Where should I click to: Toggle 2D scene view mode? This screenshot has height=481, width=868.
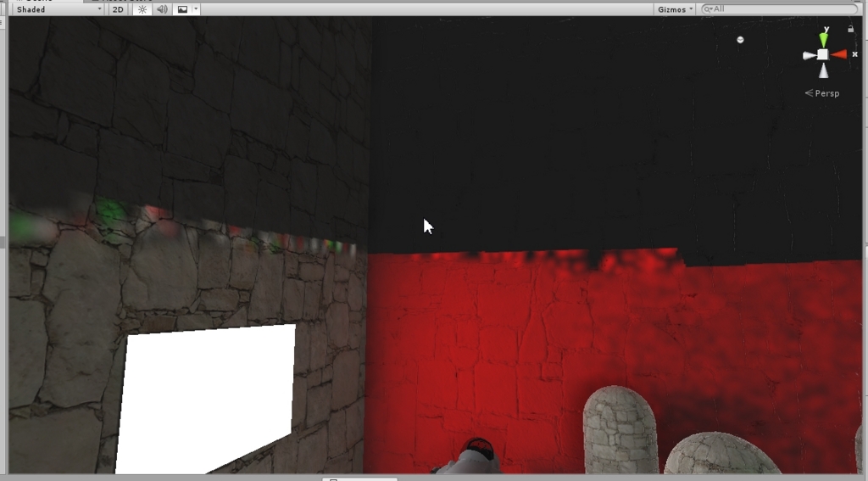click(x=117, y=9)
